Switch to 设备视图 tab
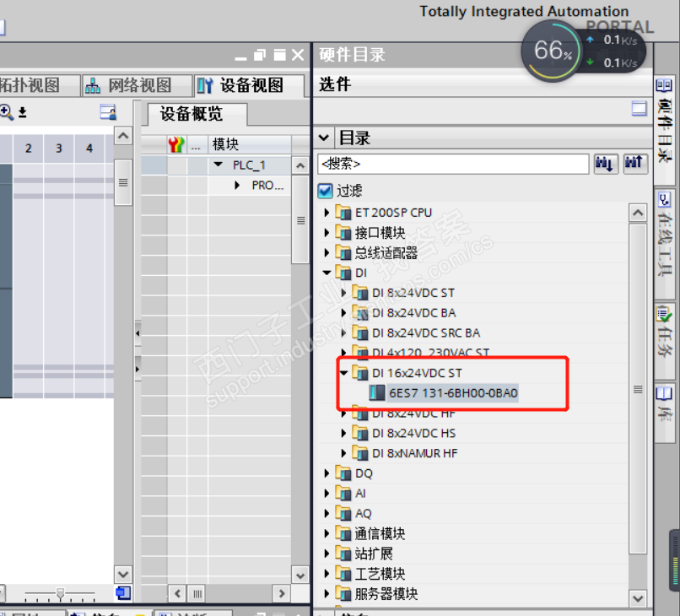 (x=250, y=85)
